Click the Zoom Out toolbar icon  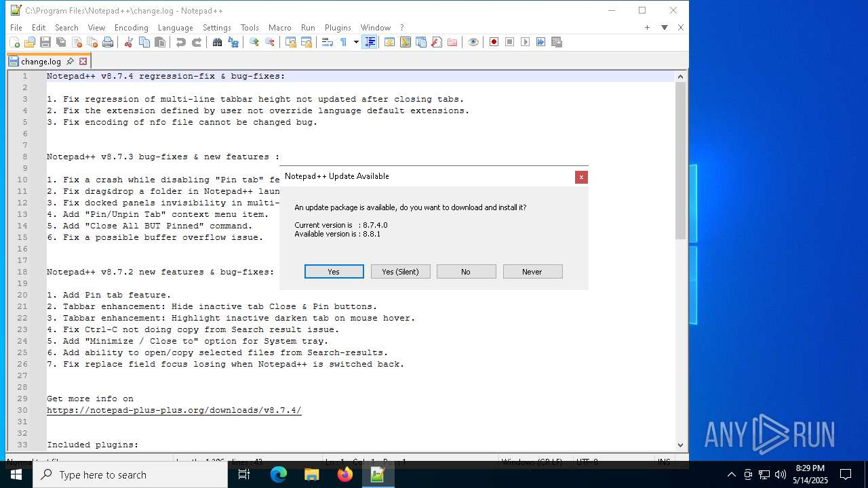click(270, 42)
